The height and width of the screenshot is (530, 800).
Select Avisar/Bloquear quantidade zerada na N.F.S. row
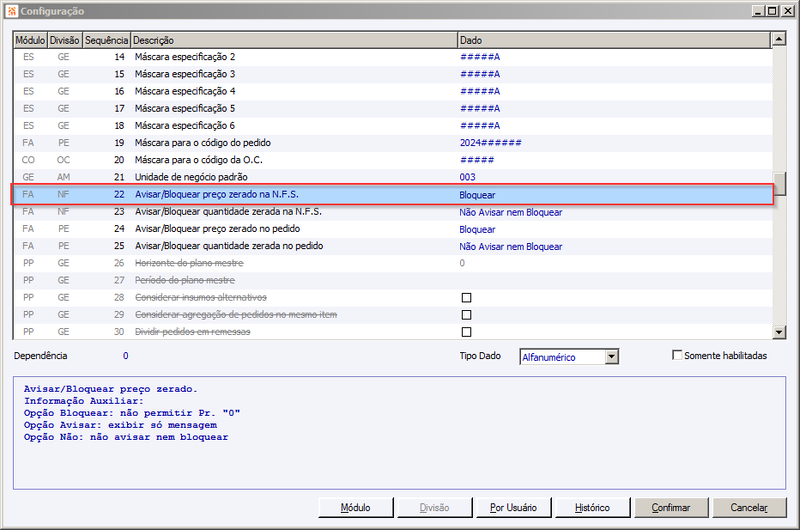pos(392,212)
